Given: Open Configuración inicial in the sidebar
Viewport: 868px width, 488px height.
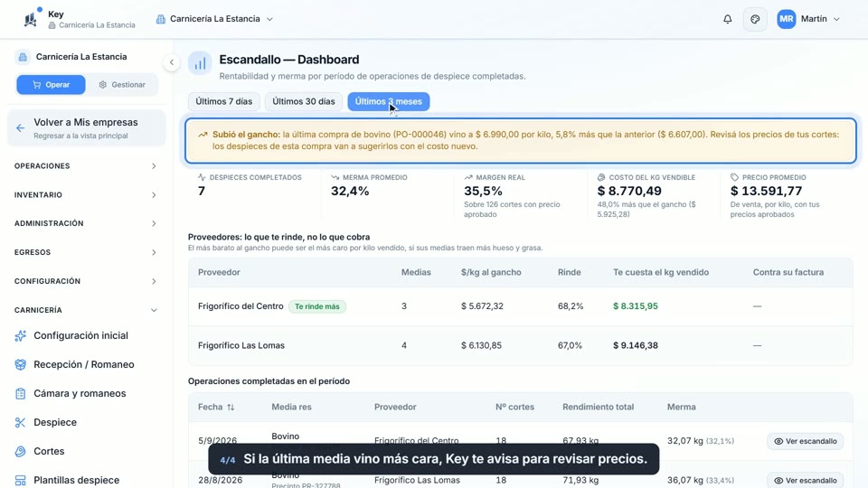Looking at the screenshot, I should tap(85, 336).
